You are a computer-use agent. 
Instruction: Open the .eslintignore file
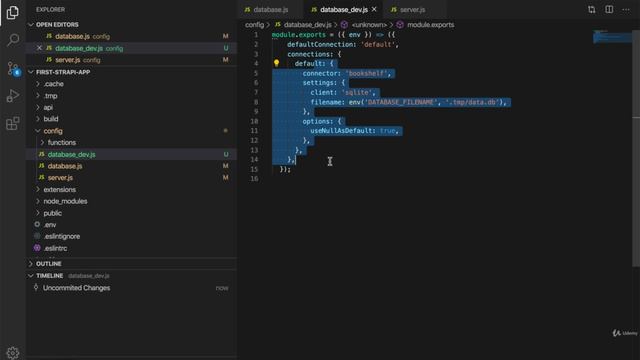[62, 236]
